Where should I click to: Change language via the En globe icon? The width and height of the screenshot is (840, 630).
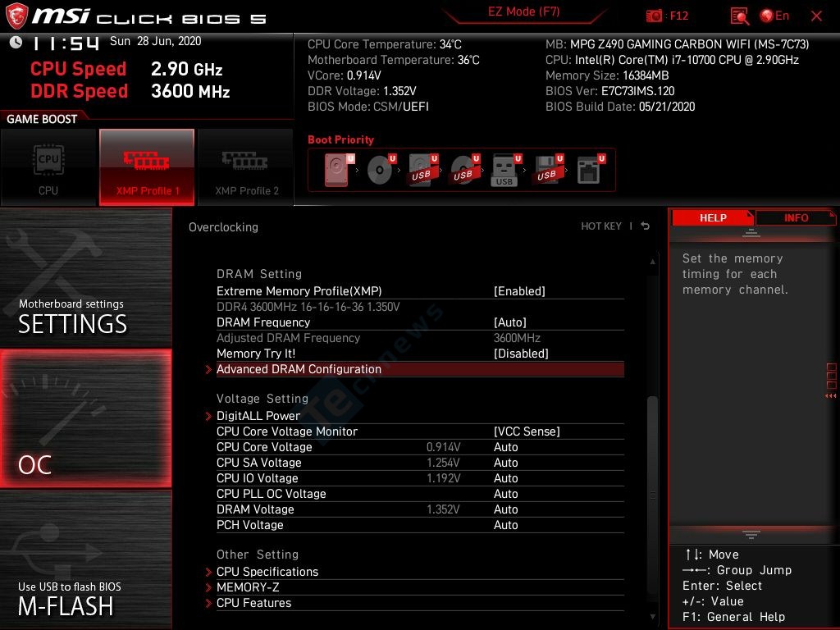click(774, 16)
